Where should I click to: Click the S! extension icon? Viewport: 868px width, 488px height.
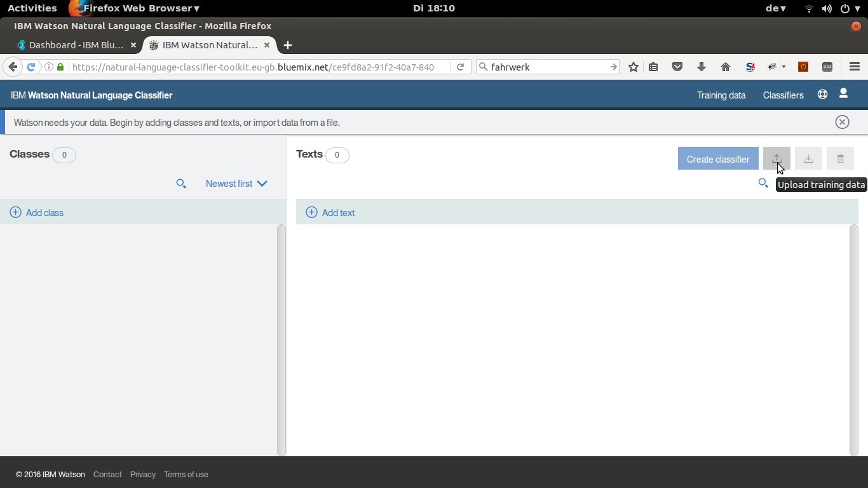click(x=750, y=67)
